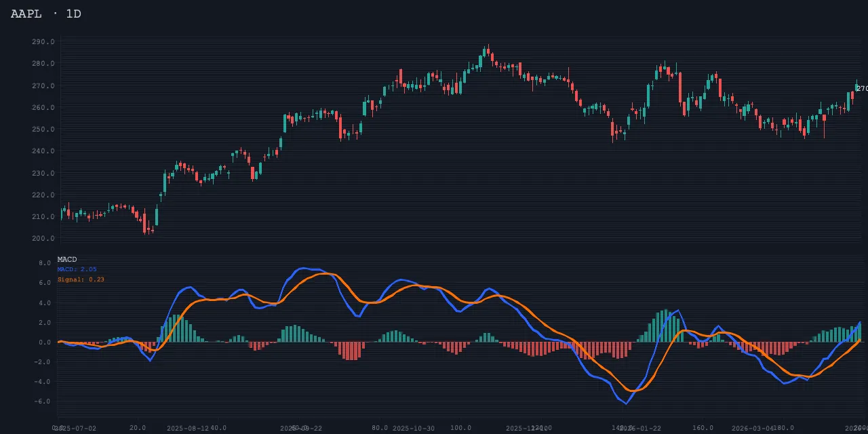Click the -6.0 MACD axis label

pyautogui.click(x=43, y=401)
